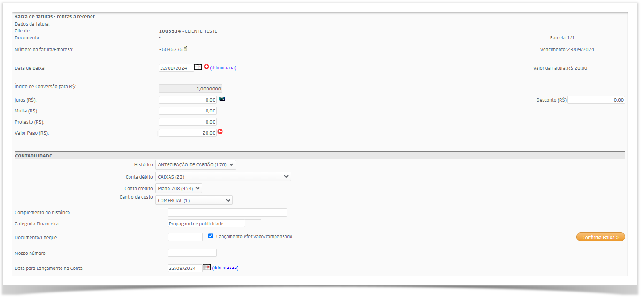Viewport: 644px width, 299px height.
Task: Click the Protesto (R$) input field
Action: click(188, 122)
